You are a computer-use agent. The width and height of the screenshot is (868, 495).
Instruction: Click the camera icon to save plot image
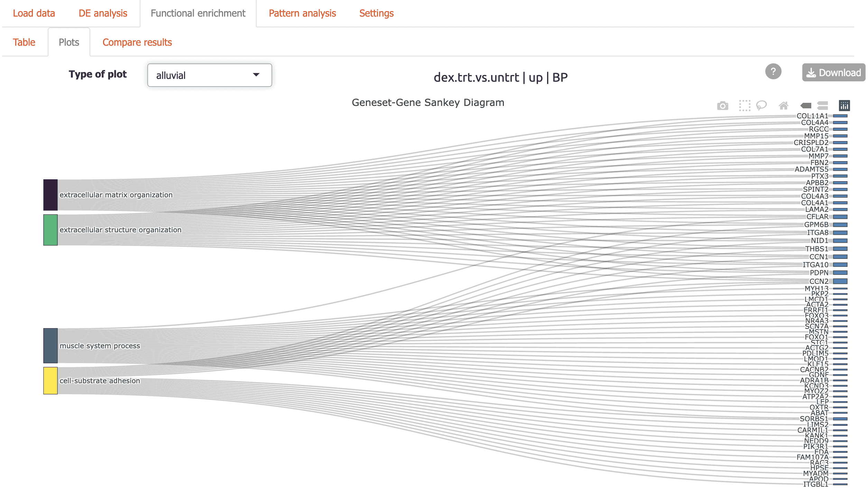(722, 106)
